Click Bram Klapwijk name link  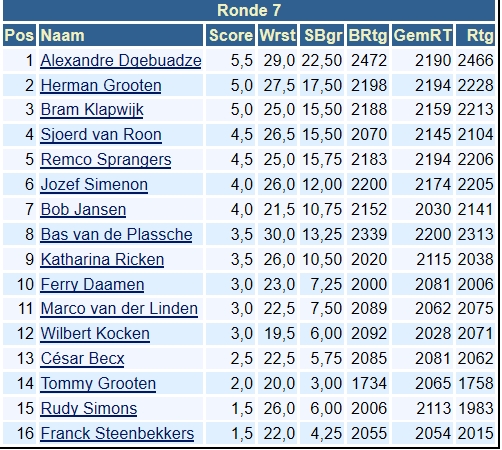pos(92,110)
